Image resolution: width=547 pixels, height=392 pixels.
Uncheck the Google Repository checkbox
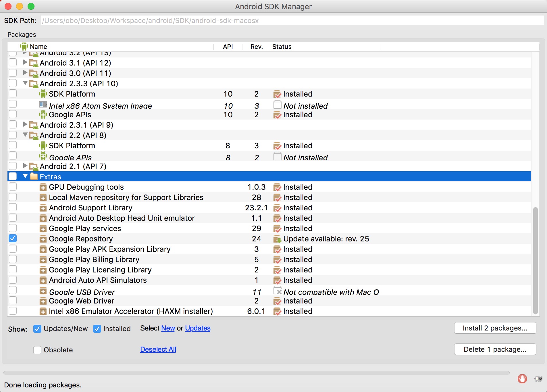pos(13,238)
